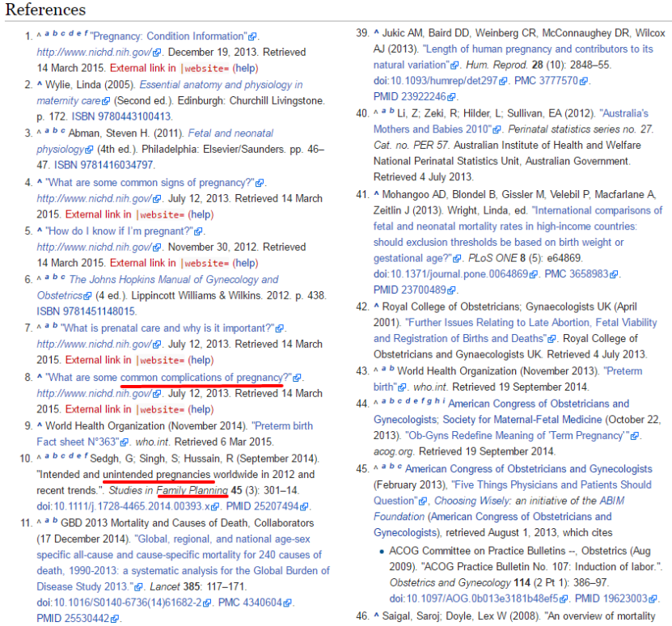Viewport: 672px width, 626px height.
Task: Open "Australia's Mothers and Babies 2010" link
Action: [511, 121]
